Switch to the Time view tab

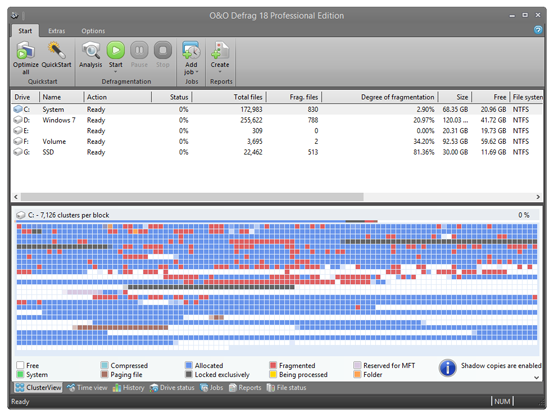87,388
